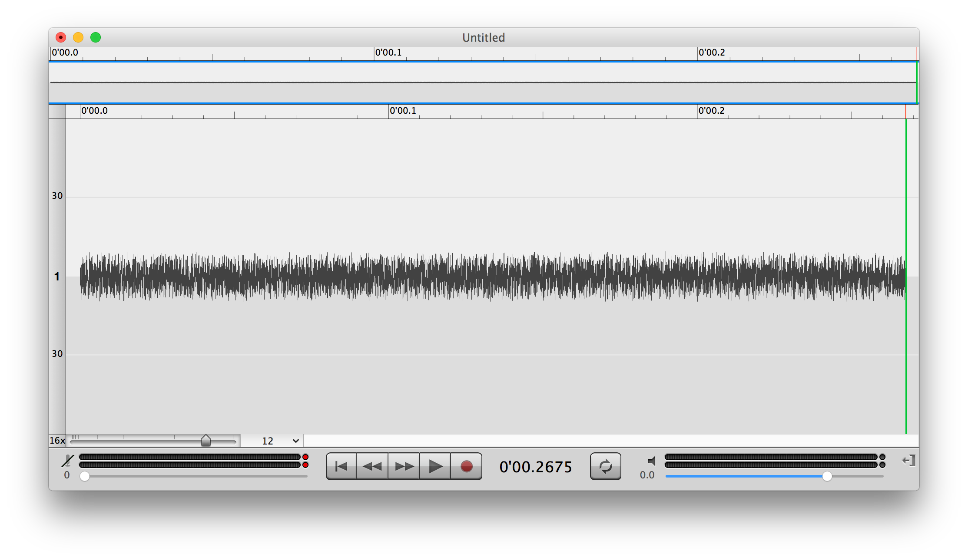Click the channel 1 label on amplitude scale
Screen dimensions: 968x560
(x=56, y=277)
